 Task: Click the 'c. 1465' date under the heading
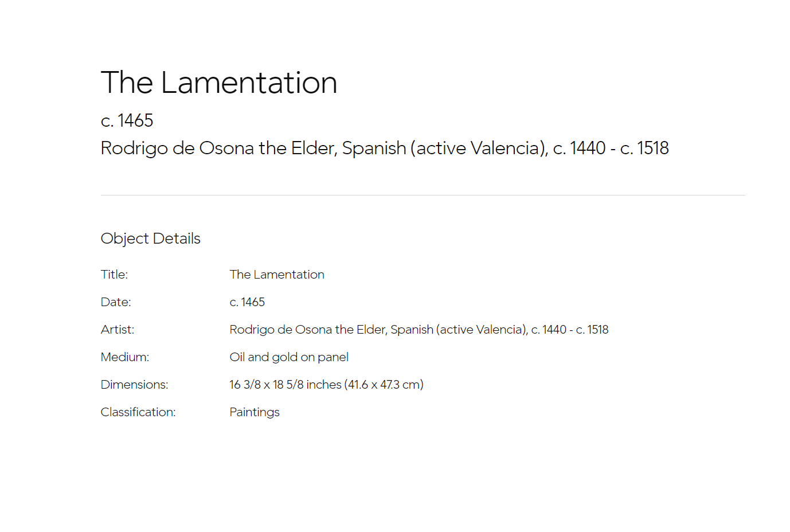127,120
